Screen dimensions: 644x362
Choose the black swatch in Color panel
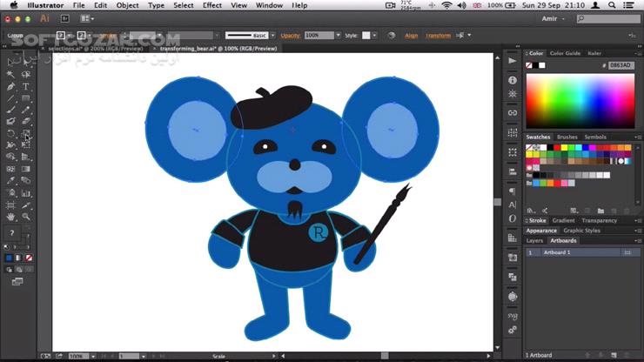[535, 65]
